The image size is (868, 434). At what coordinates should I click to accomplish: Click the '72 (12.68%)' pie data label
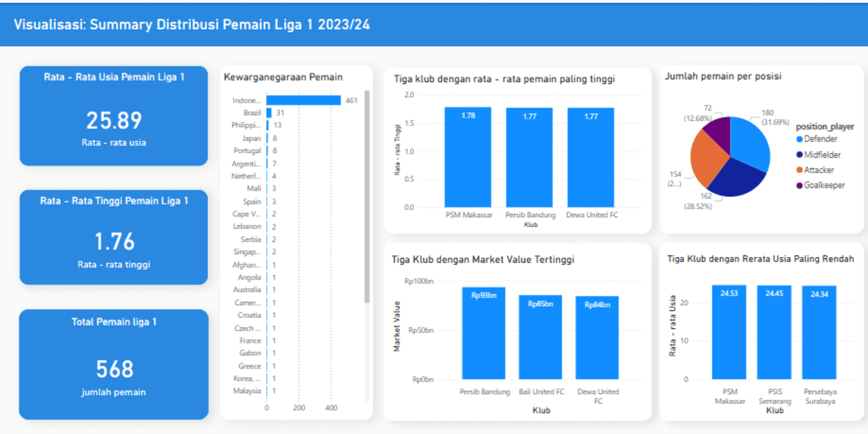click(698, 113)
